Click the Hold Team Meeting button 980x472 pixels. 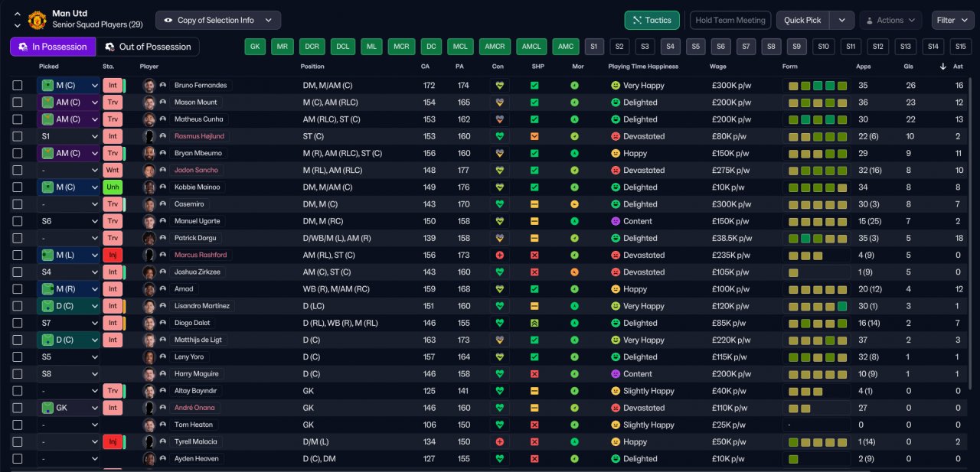(x=730, y=21)
